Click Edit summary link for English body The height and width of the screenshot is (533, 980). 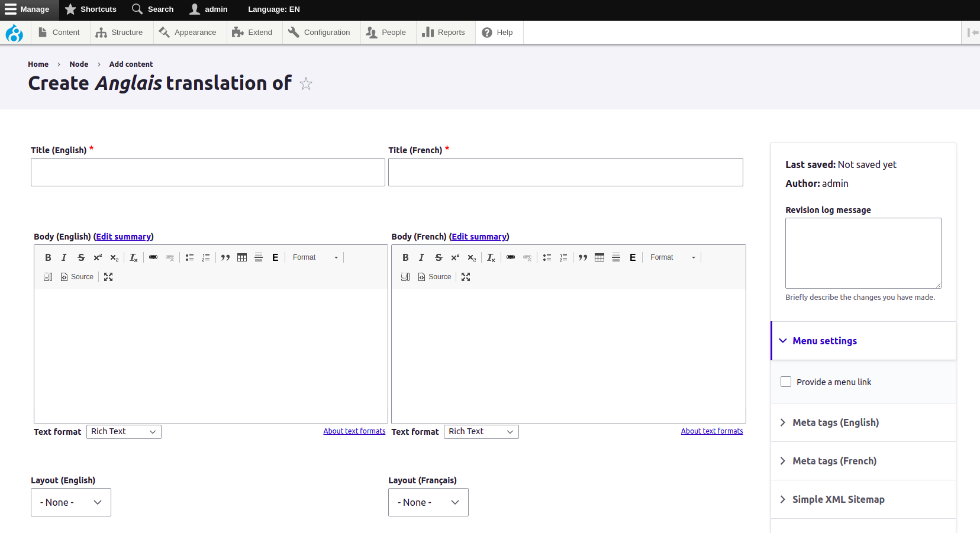pos(123,237)
